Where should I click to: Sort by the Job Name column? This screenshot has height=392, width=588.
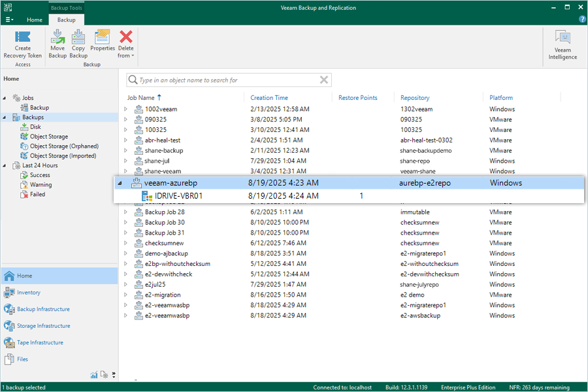140,97
